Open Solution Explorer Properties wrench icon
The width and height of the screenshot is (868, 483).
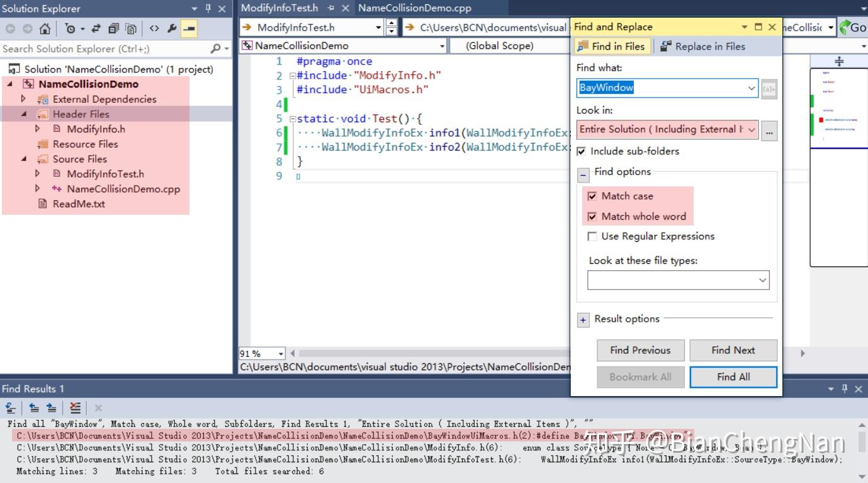pyautogui.click(x=171, y=28)
